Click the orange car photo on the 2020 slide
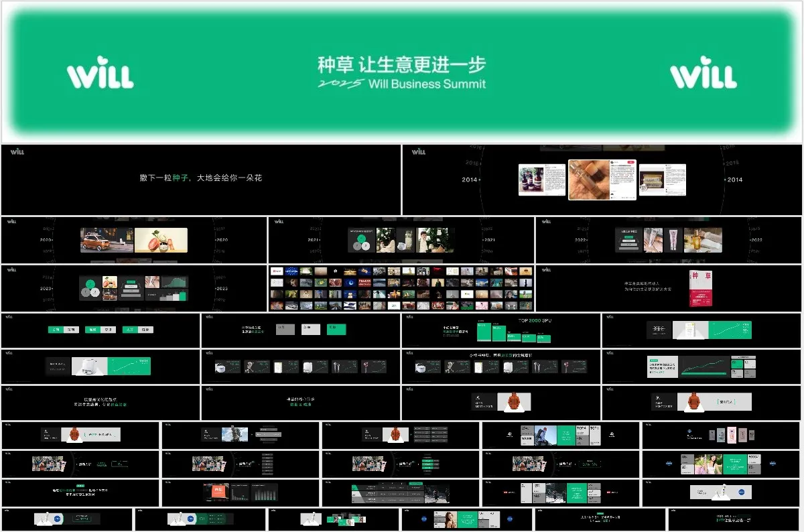The width and height of the screenshot is (804, 532). 107,240
